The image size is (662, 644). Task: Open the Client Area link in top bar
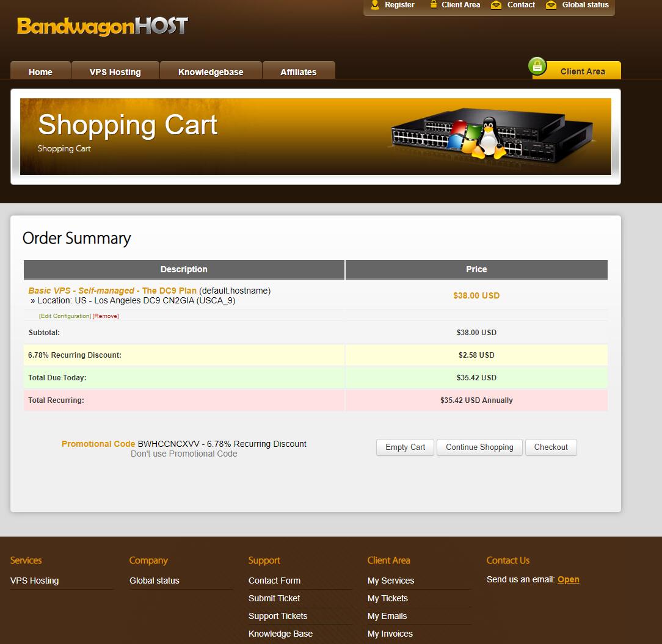460,5
